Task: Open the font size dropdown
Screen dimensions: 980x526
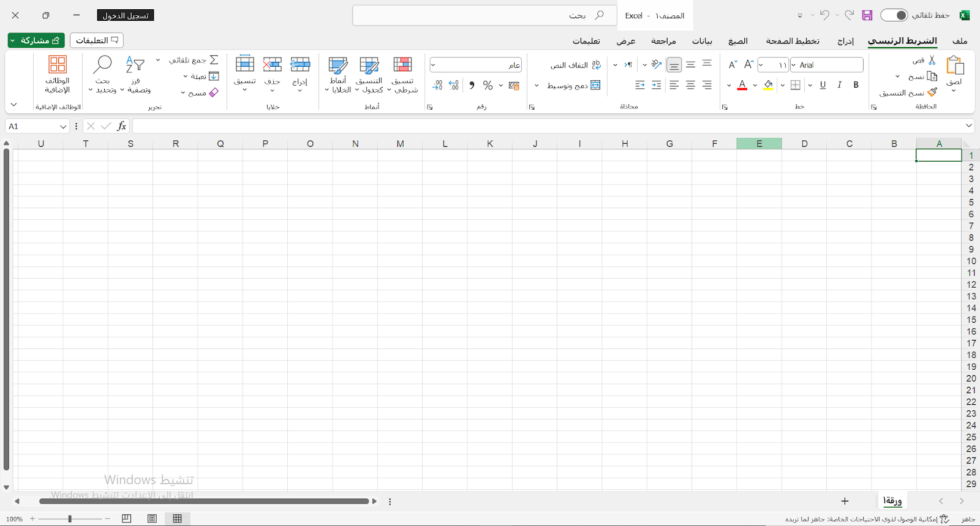Action: pos(761,65)
